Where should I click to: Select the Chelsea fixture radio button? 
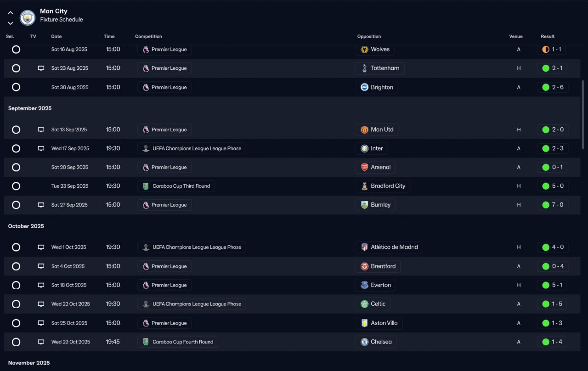tap(16, 342)
